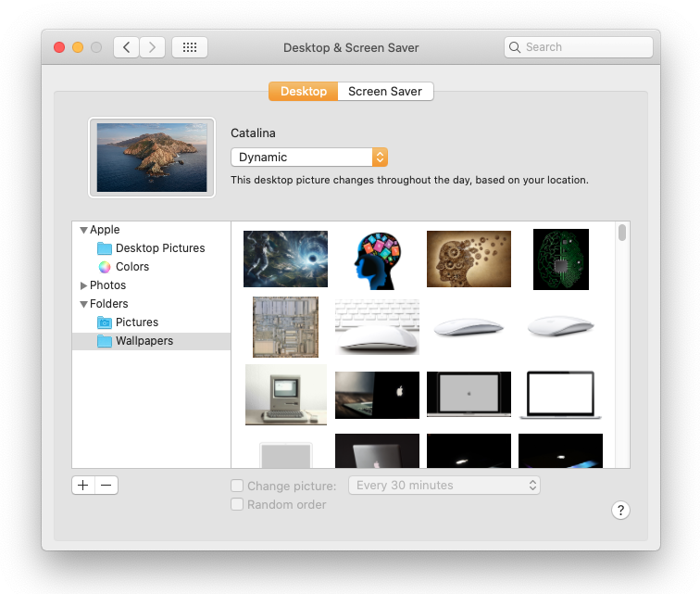Click the back navigation arrow
The width and height of the screenshot is (700, 594).
pyautogui.click(x=126, y=47)
